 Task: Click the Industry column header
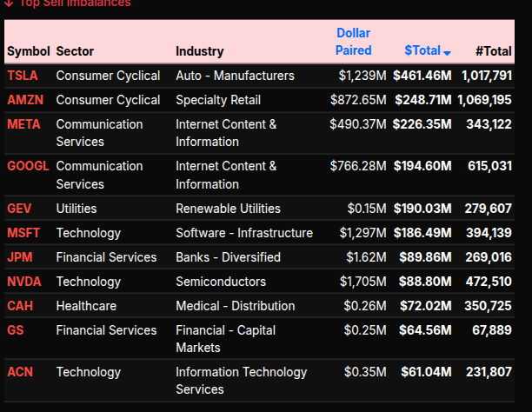(x=199, y=51)
